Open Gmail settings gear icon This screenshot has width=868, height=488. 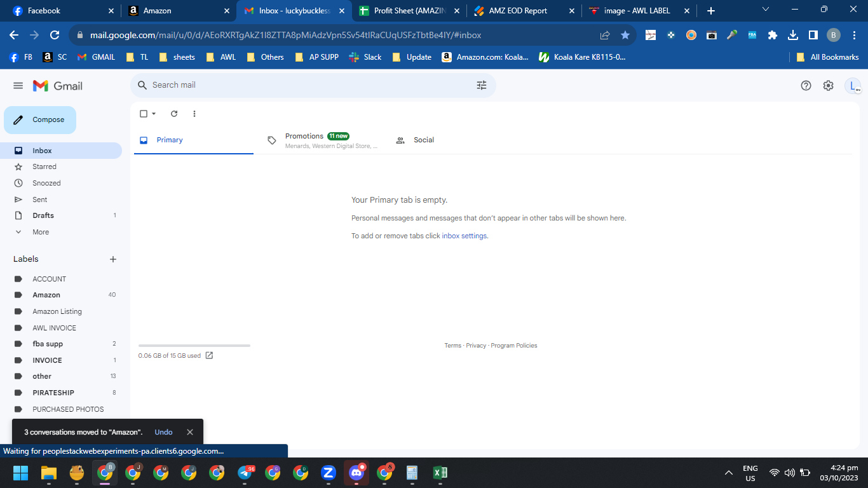[828, 86]
